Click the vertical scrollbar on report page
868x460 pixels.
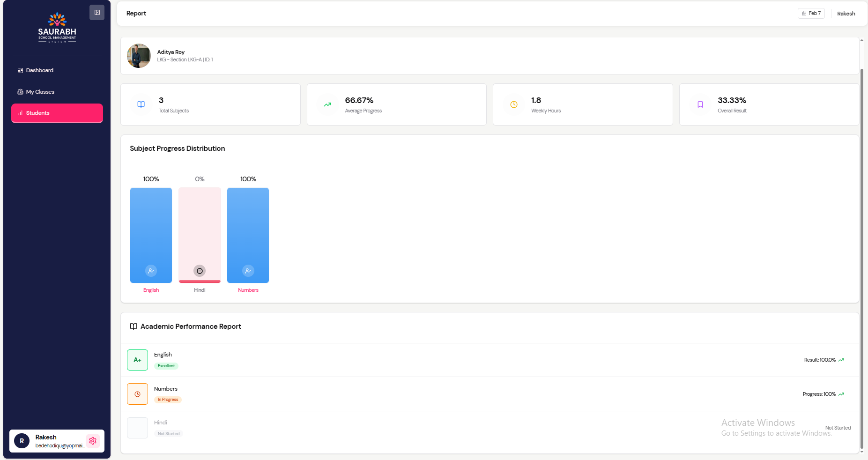861,258
